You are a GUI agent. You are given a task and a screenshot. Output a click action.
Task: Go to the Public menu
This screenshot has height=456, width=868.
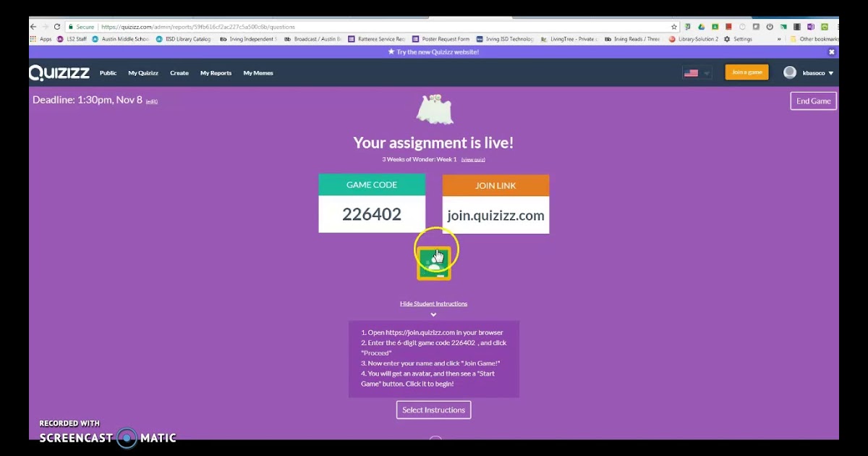point(108,73)
